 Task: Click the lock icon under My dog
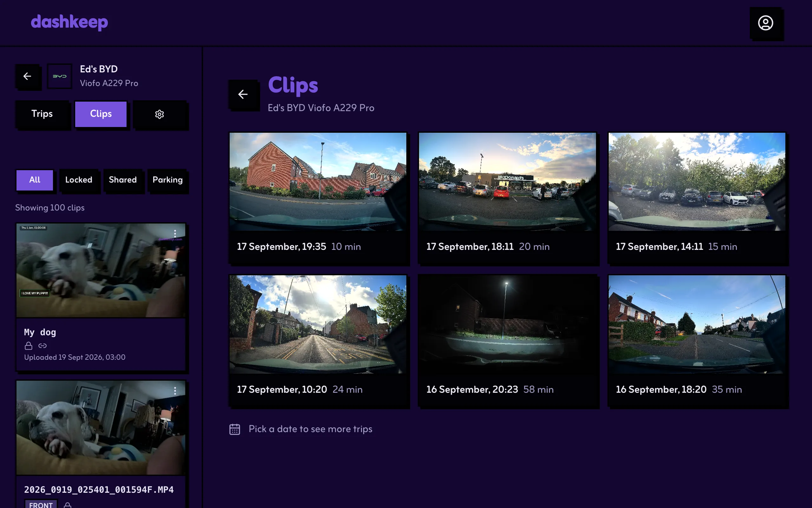coord(29,346)
